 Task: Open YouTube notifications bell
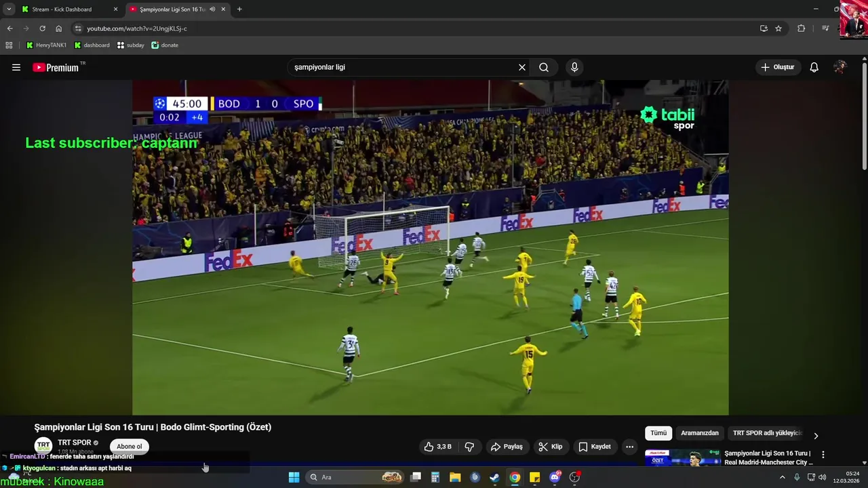click(814, 67)
